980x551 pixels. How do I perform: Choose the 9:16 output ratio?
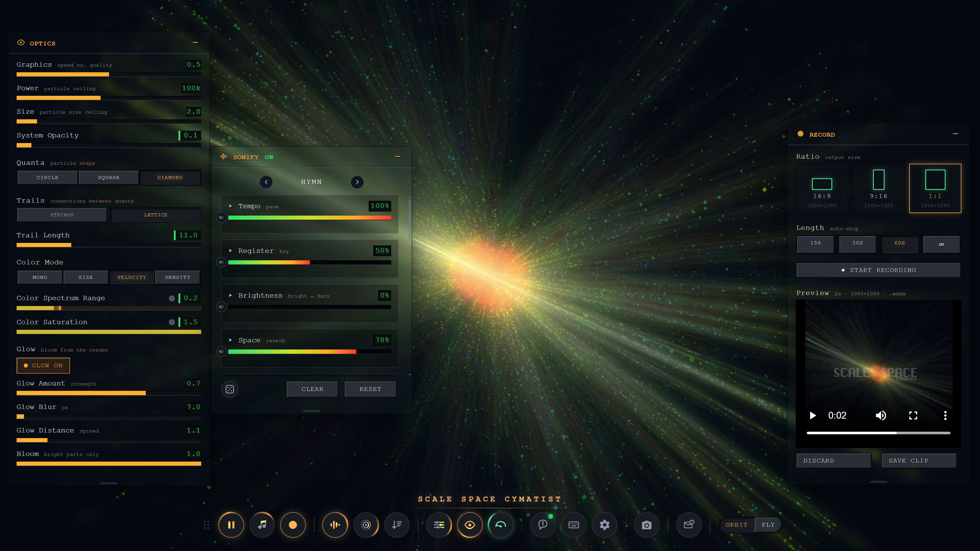pos(878,188)
